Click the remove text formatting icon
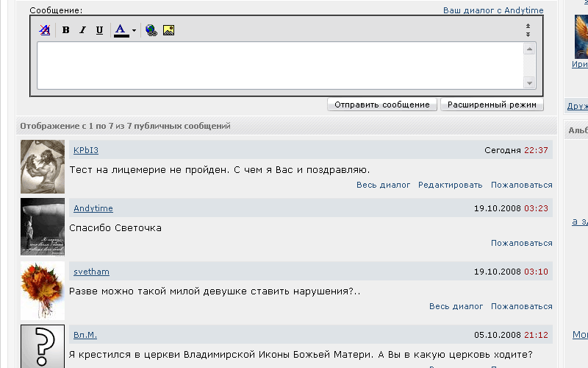 tap(45, 30)
